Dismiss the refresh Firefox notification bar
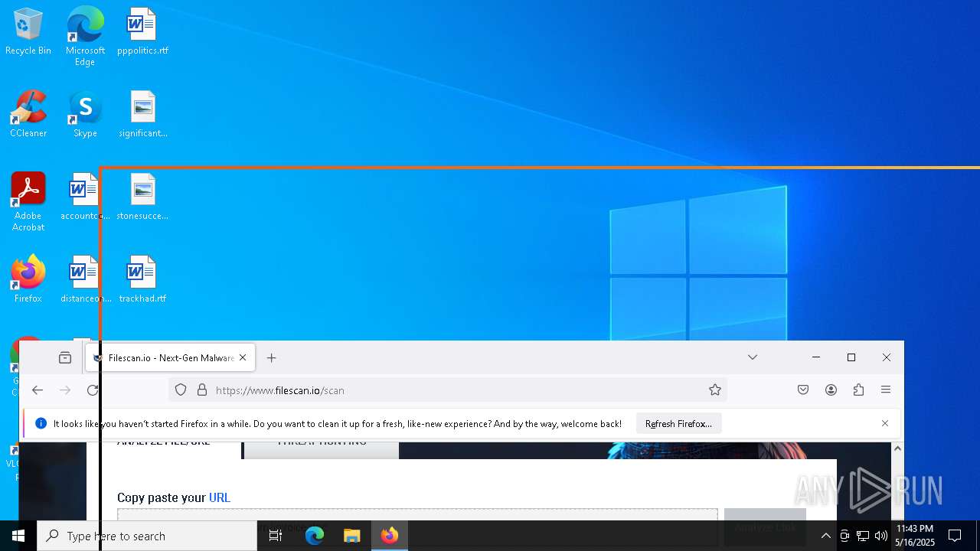Image resolution: width=980 pixels, height=551 pixels. pos(885,424)
